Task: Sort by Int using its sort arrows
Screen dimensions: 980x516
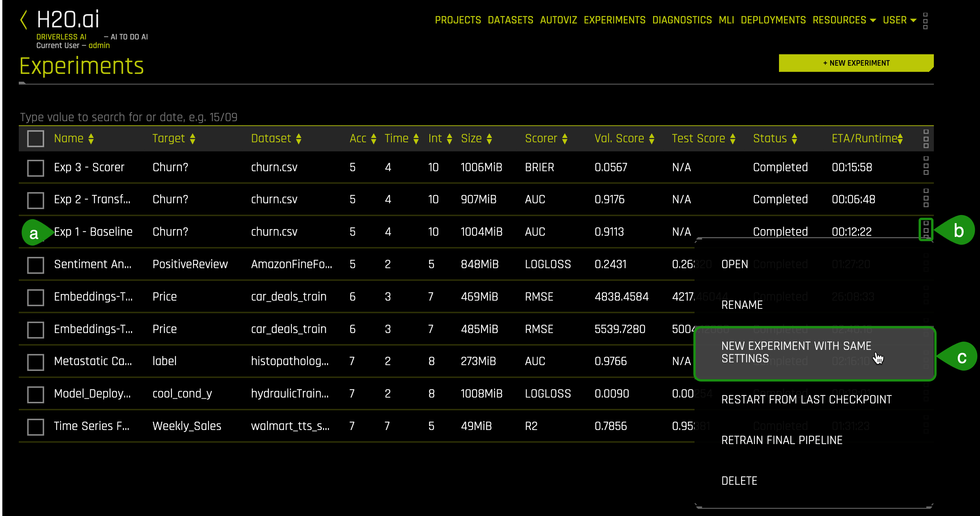Action: [449, 139]
